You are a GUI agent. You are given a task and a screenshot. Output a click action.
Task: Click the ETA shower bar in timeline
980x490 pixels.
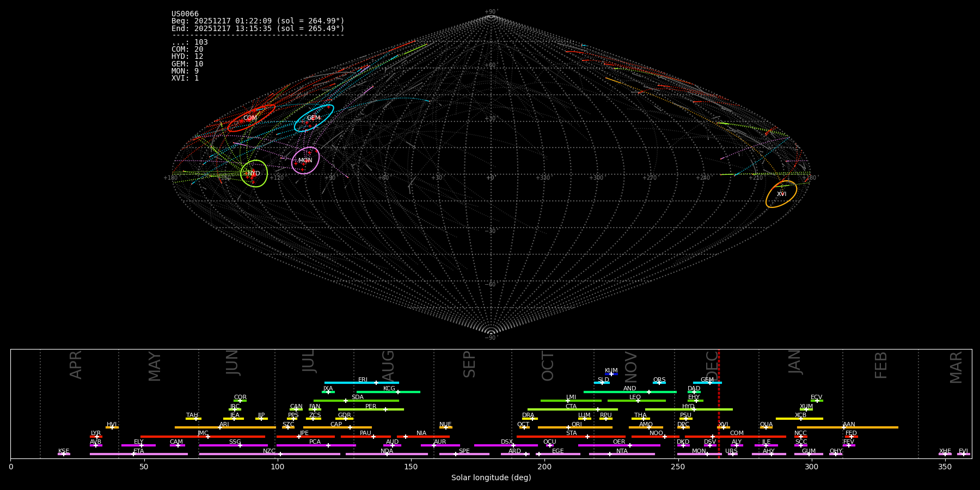coord(139,454)
